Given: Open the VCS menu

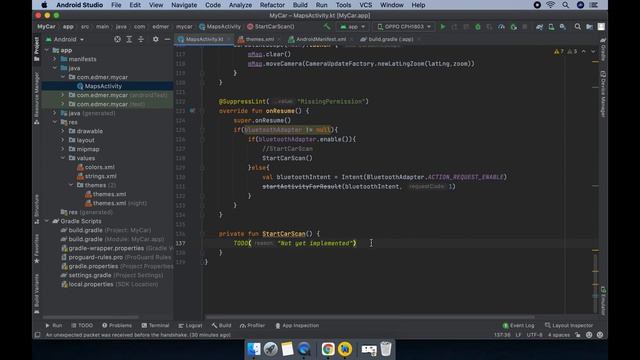Looking at the screenshot, I should pyautogui.click(x=365, y=5).
